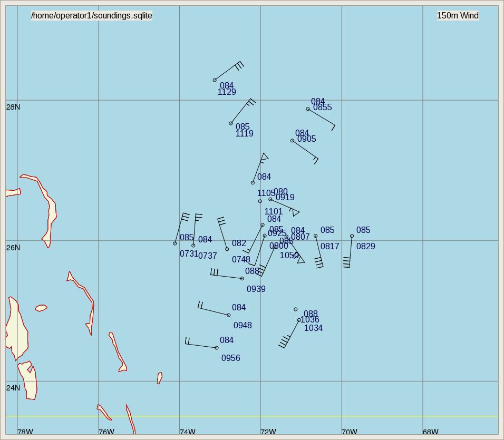This screenshot has width=504, height=440.
Task: Select the sounding time label 0919
Action: 285,197
